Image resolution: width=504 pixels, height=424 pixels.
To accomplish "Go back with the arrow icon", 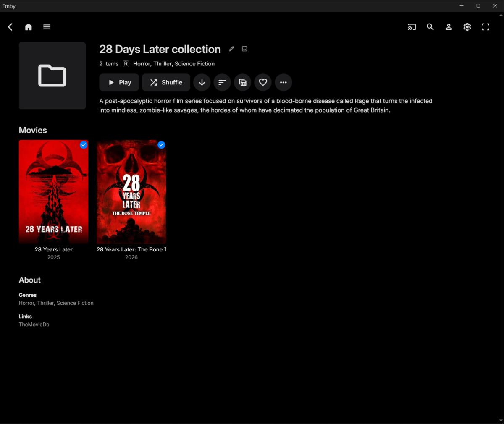I will tap(10, 27).
